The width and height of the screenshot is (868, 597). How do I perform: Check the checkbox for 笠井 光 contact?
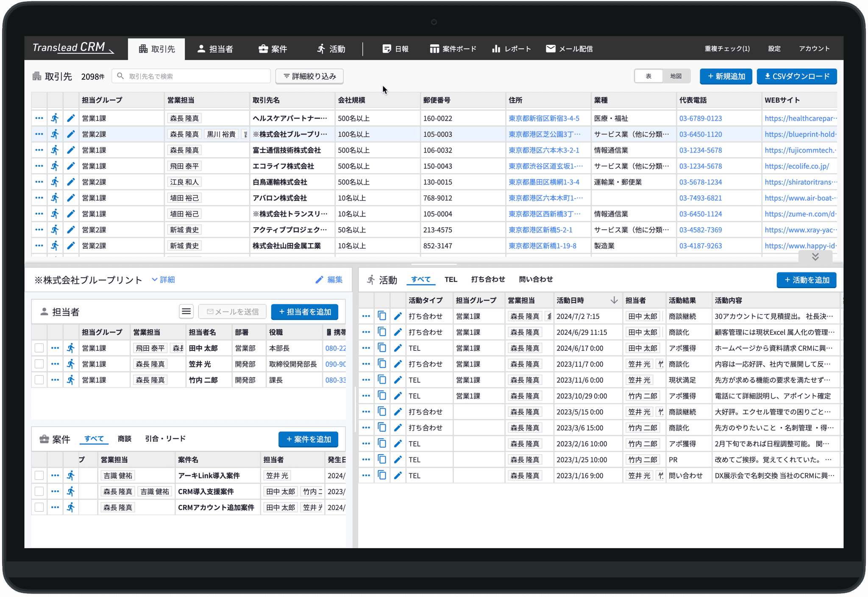click(x=39, y=364)
